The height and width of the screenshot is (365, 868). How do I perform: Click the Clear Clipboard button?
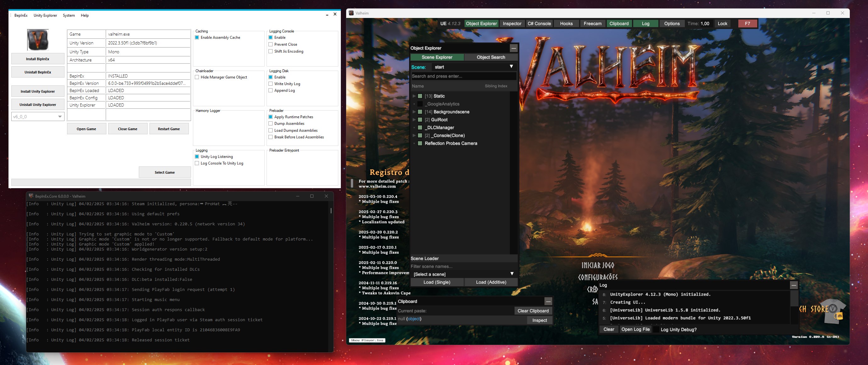tap(533, 311)
